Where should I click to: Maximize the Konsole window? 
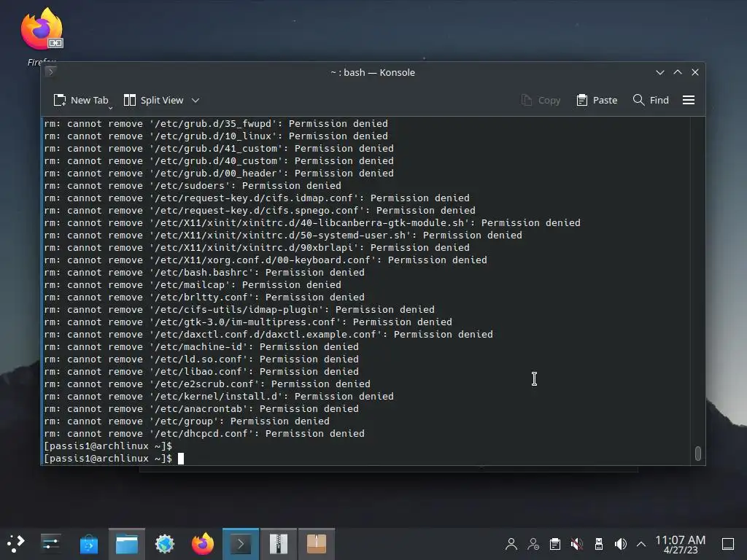[678, 72]
